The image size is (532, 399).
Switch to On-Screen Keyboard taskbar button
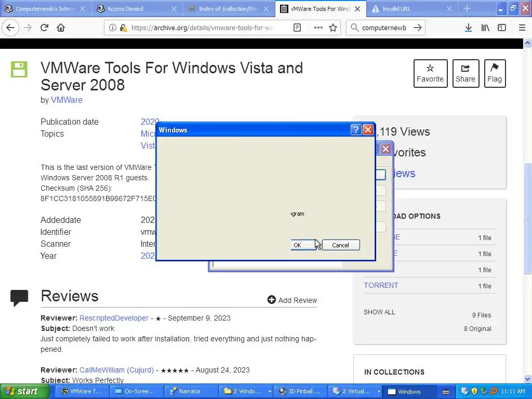click(137, 391)
